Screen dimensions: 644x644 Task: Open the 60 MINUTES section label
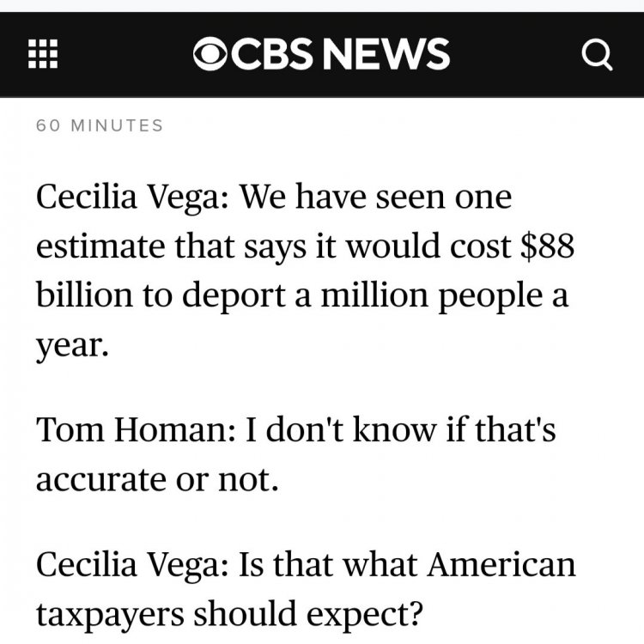point(100,125)
